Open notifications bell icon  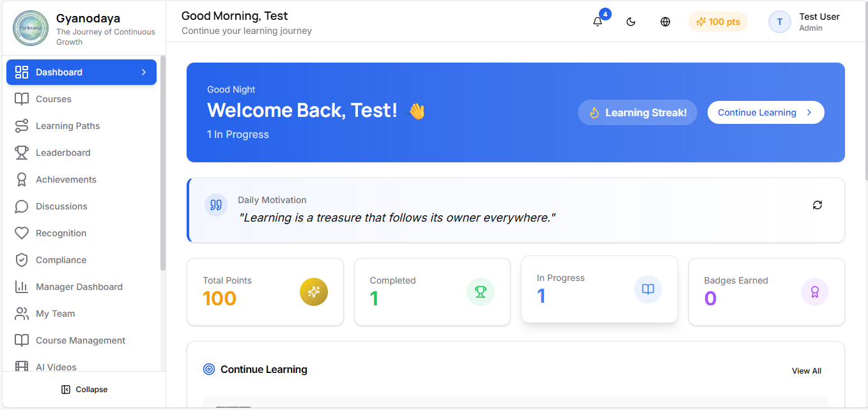598,22
